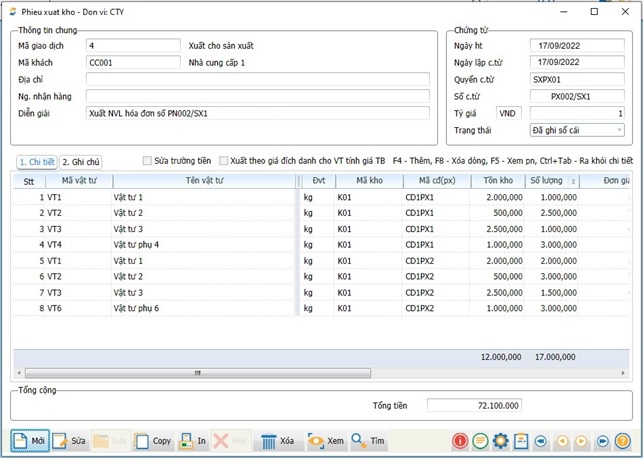This screenshot has height=458, width=643.
Task: Click the Sửa (edit) toolbar button
Action: click(69, 440)
